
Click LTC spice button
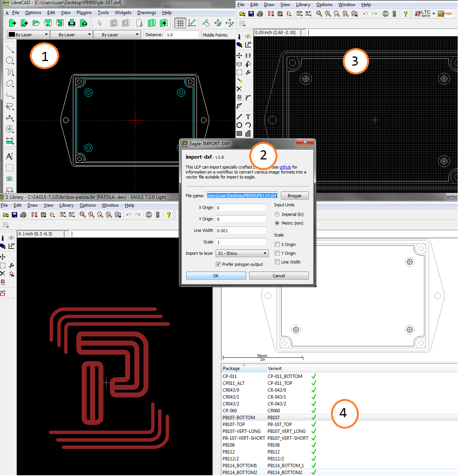423,14
